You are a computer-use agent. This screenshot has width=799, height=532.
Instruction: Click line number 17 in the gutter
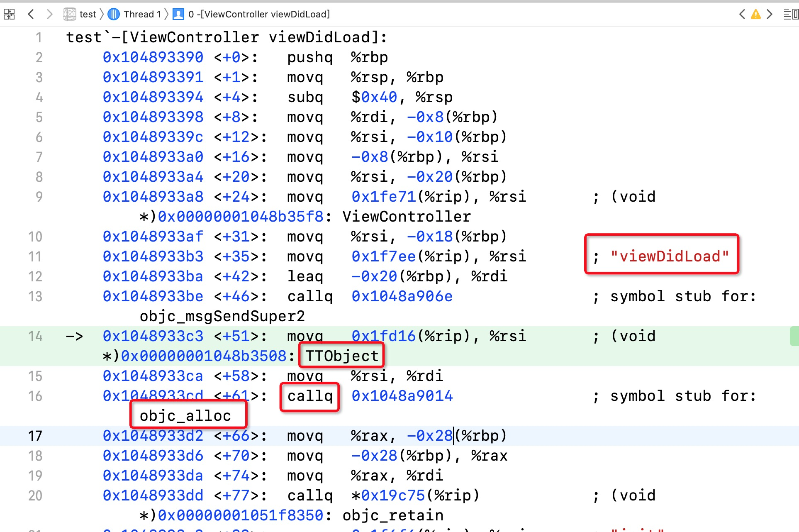(35, 436)
